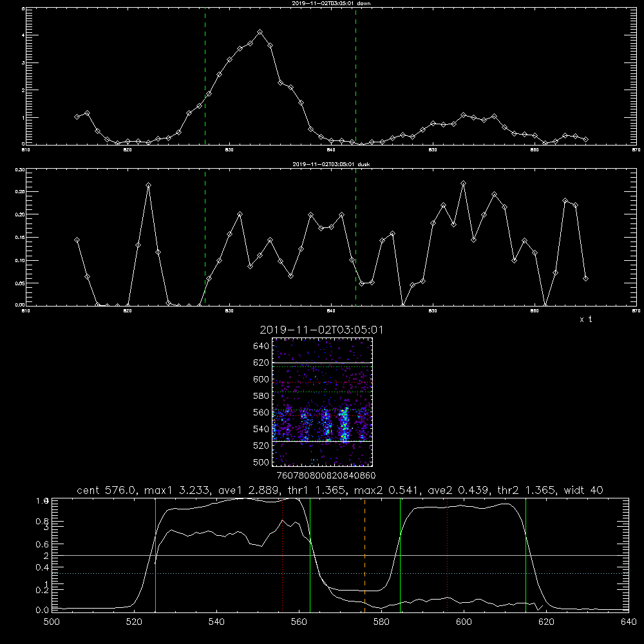
Task: Click the red dotted line near 596 in bottom plot
Action: [x=448, y=554]
